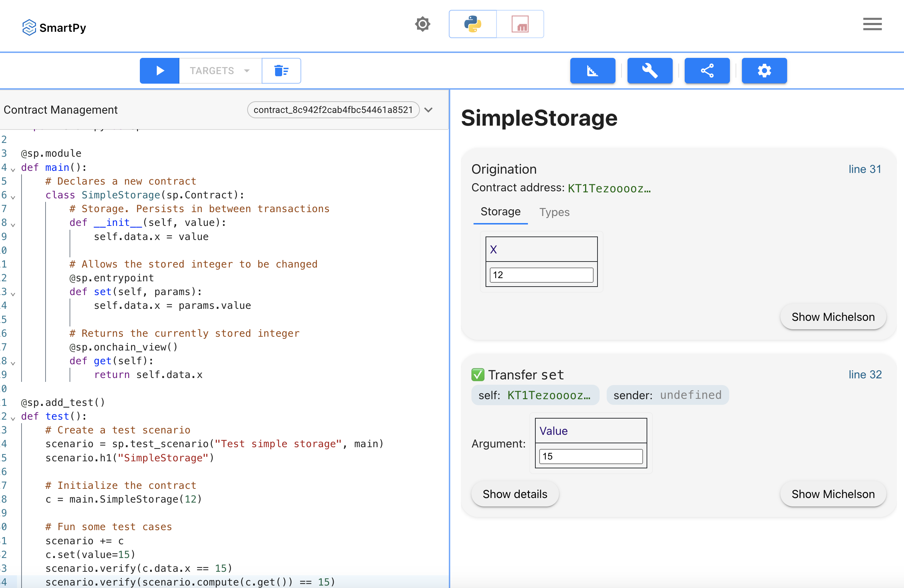Screen dimensions: 904x588
Task: Click the blue share icon button
Action: [x=707, y=71]
